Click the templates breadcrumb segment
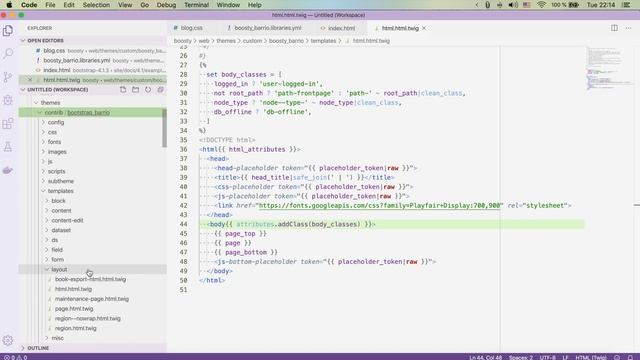 323,41
